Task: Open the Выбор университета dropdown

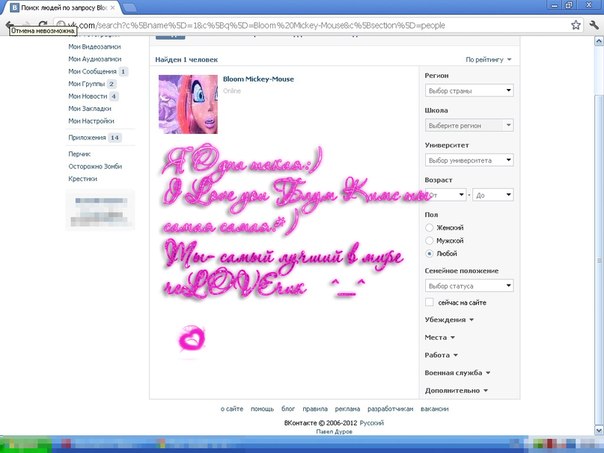Action: 469,160
